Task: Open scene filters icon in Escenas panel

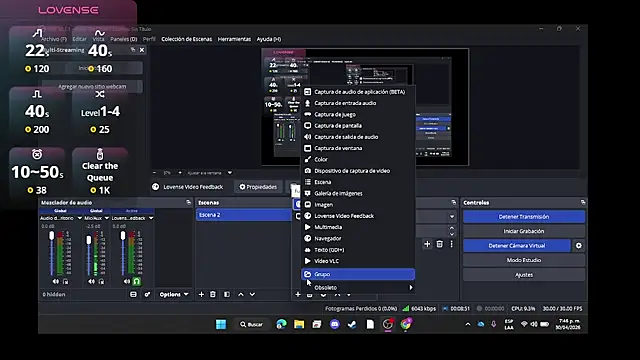Action: coord(227,294)
